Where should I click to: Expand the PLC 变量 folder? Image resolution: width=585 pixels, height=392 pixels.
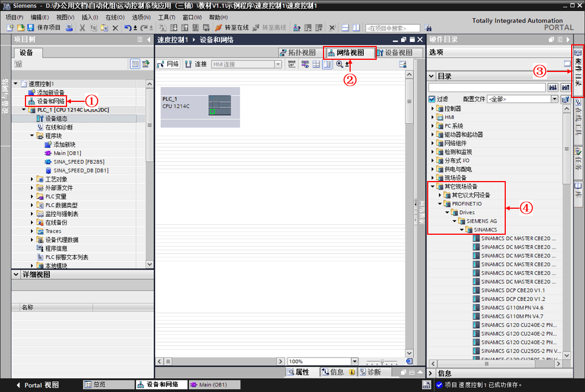click(32, 196)
